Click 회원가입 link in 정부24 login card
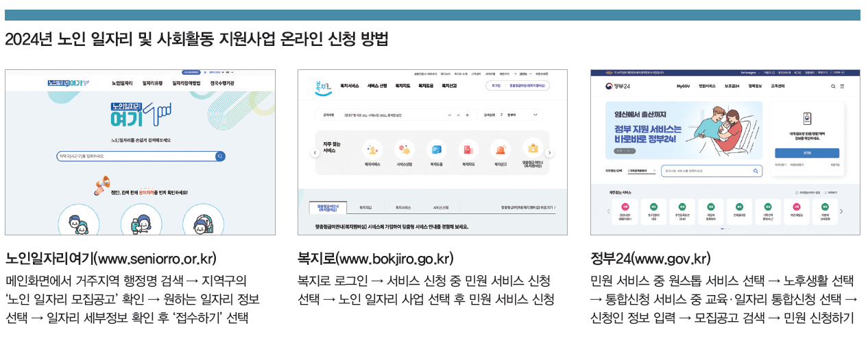 pyautogui.click(x=834, y=165)
